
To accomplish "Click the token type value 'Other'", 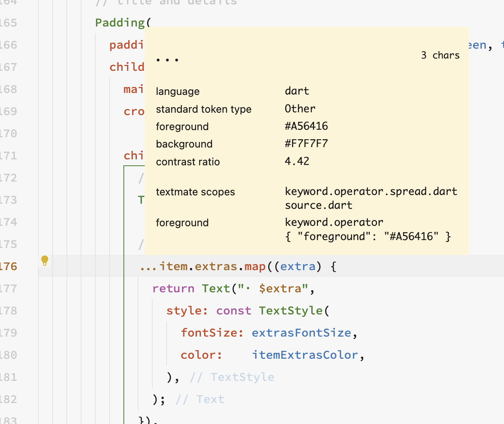I will (x=300, y=109).
